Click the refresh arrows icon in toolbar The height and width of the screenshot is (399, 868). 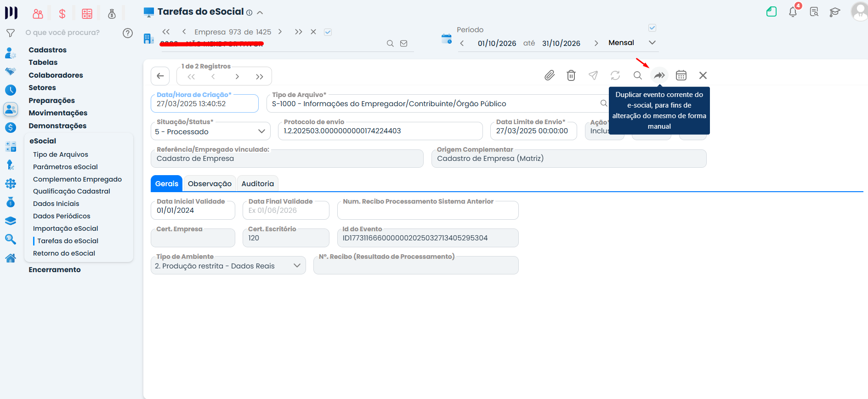pyautogui.click(x=615, y=75)
